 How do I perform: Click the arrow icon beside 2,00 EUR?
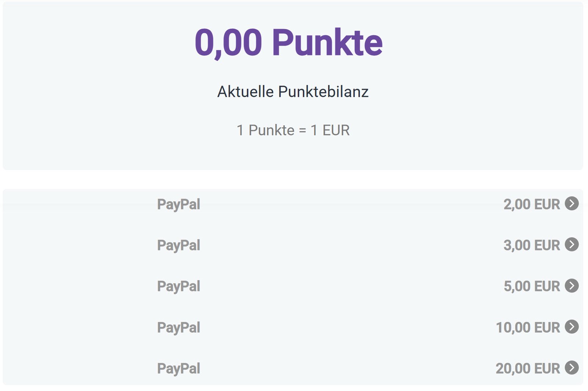click(x=571, y=203)
